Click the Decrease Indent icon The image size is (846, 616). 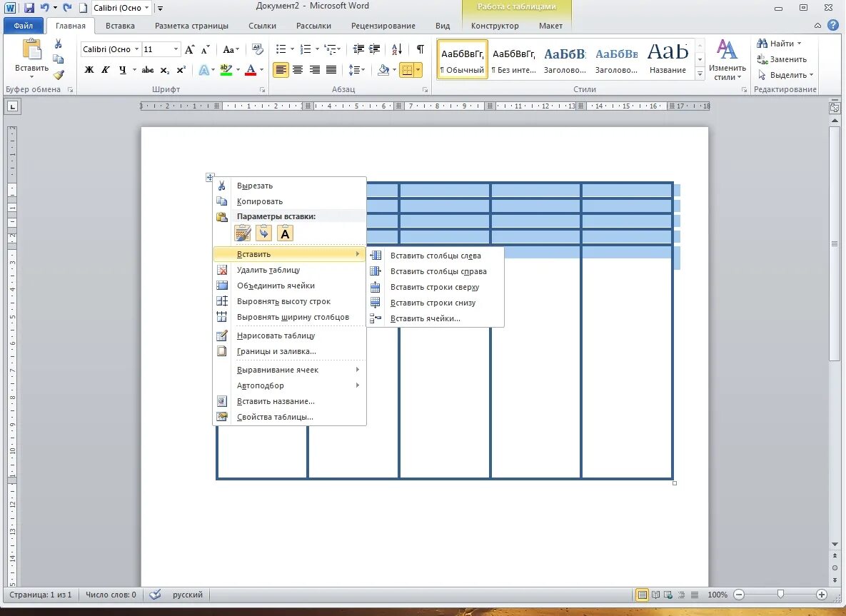click(358, 49)
